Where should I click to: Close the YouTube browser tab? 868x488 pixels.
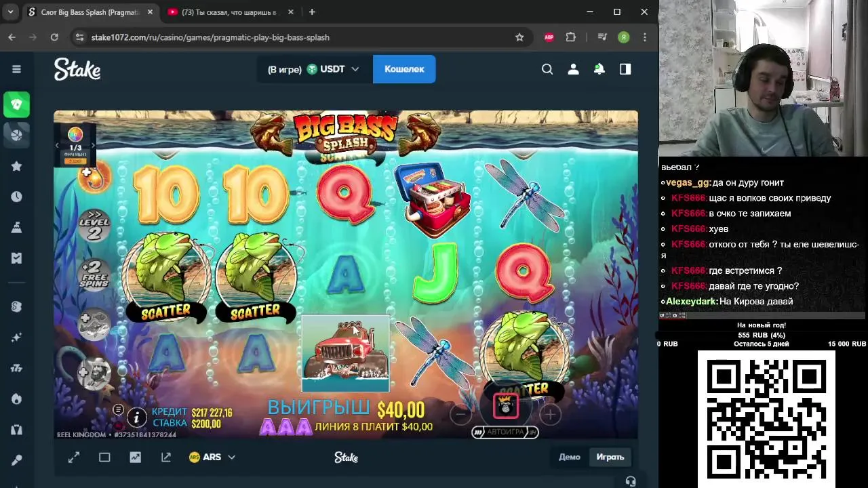pyautogui.click(x=291, y=12)
